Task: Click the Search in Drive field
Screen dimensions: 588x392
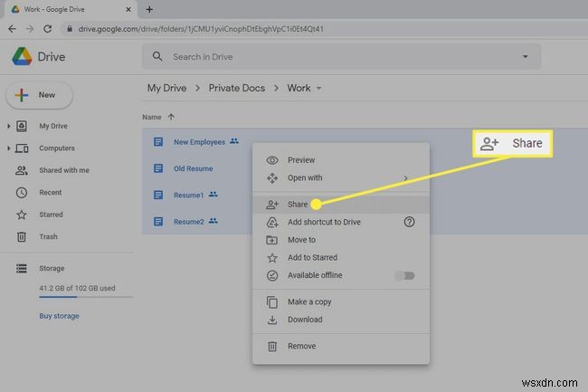Action: [x=341, y=57]
